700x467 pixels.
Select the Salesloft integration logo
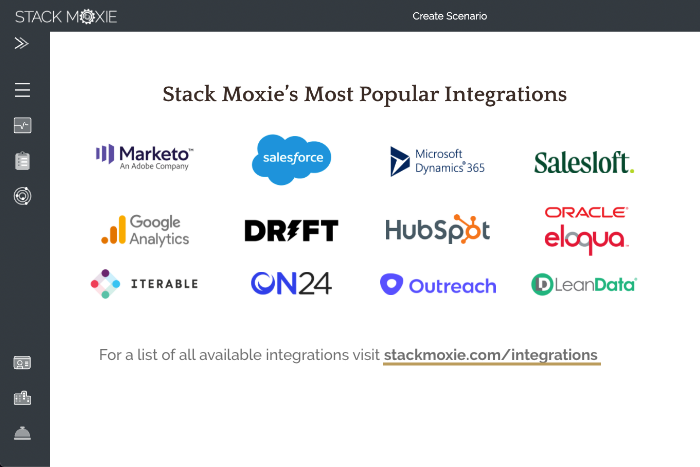(x=584, y=162)
